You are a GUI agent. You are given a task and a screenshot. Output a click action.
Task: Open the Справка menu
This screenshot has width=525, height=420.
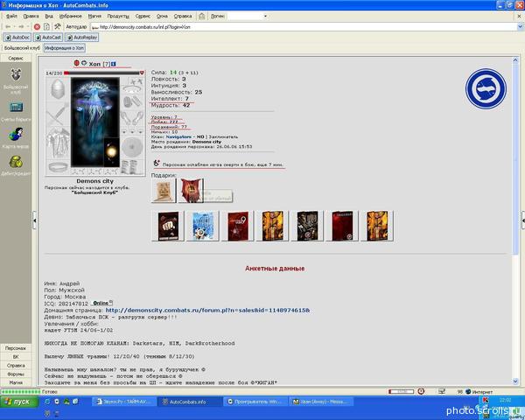pyautogui.click(x=183, y=16)
